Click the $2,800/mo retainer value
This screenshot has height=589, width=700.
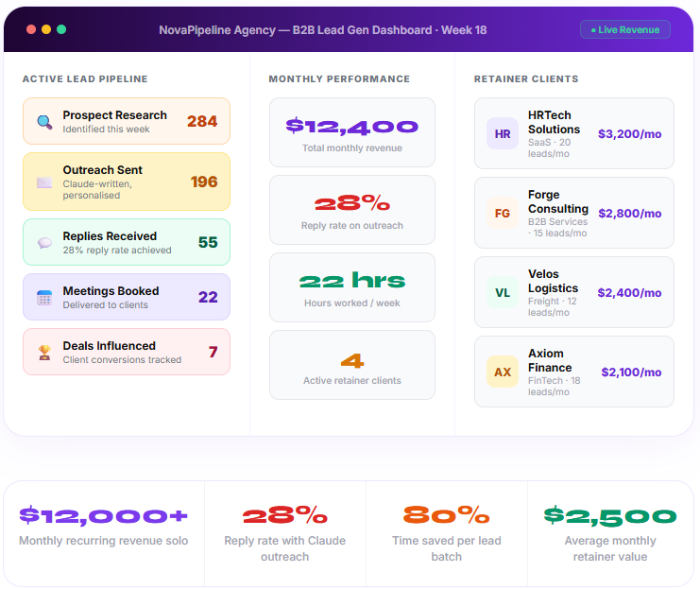[630, 214]
